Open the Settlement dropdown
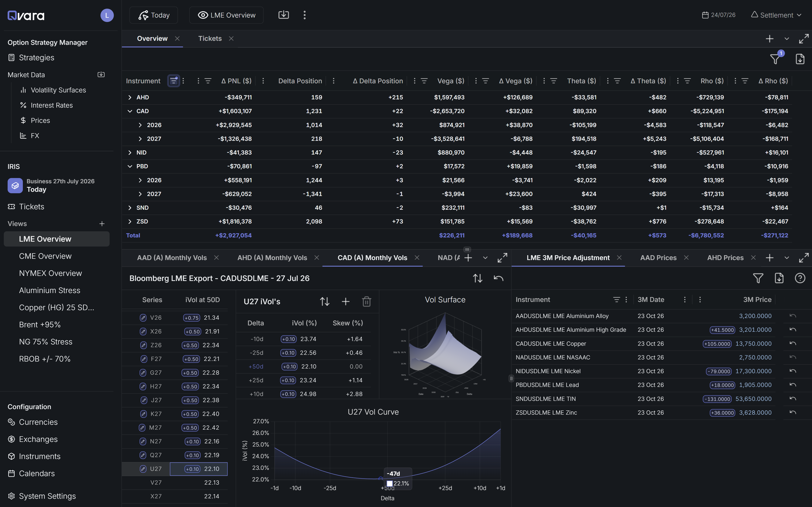The height and width of the screenshot is (507, 812). (x=776, y=15)
